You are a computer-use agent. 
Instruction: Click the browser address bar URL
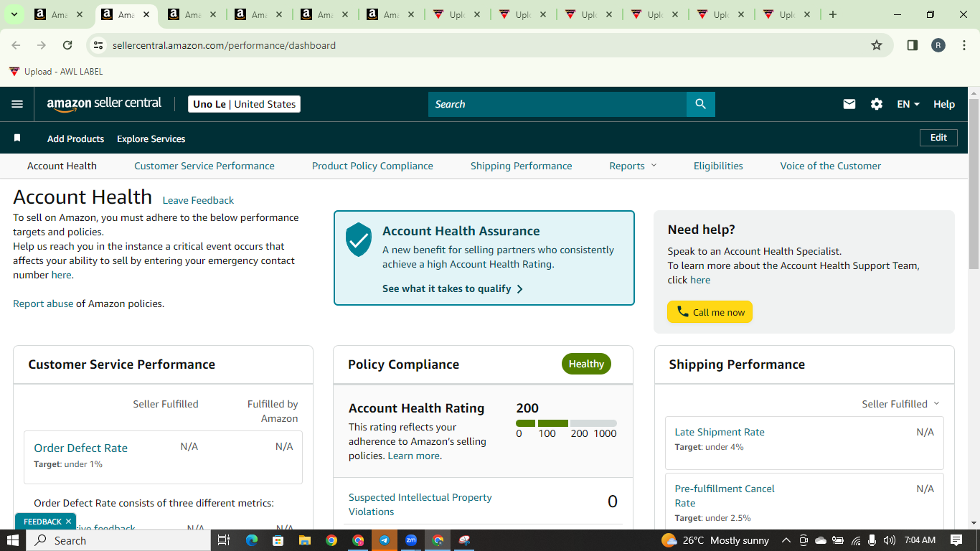(224, 45)
